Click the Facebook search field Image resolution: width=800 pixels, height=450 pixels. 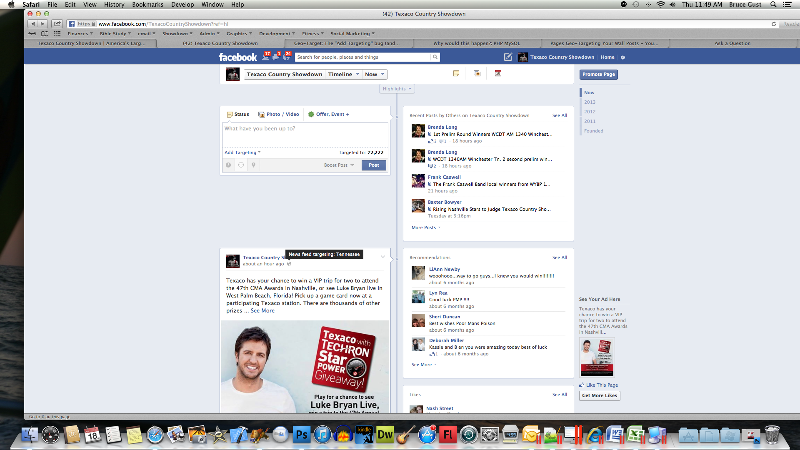point(363,57)
